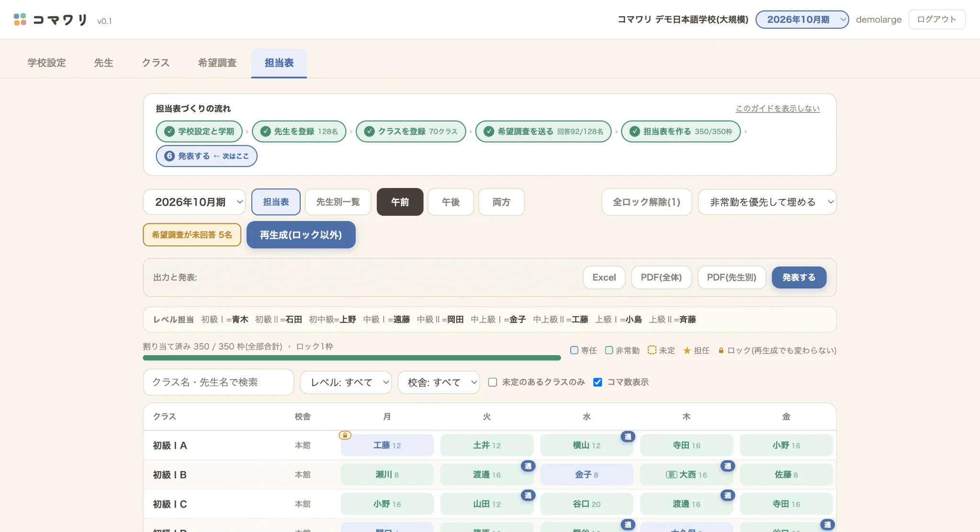The height and width of the screenshot is (532, 980).
Task: Click the check icon on クラスを登録 step
Action: click(x=369, y=131)
